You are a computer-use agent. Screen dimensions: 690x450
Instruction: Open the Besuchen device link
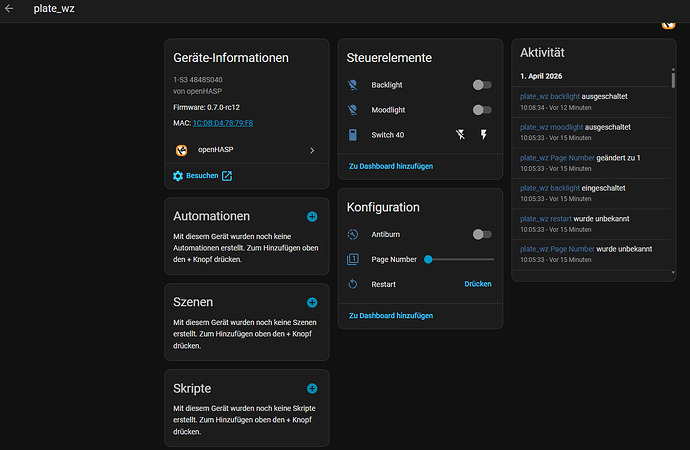[202, 176]
